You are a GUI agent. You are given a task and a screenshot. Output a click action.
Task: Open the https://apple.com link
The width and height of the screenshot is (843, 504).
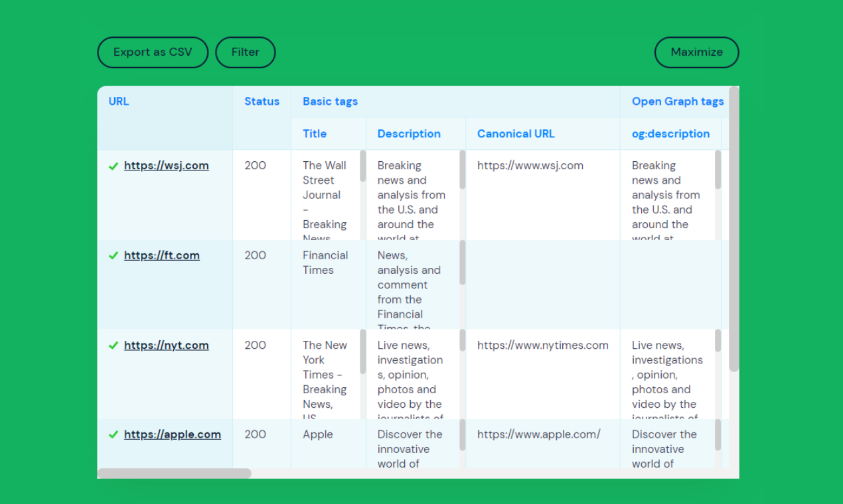(172, 435)
